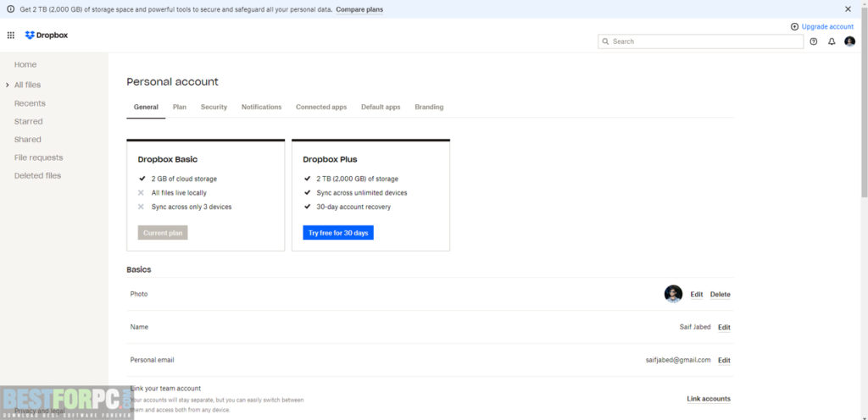
Task: Edit the name Saif Jabed
Action: tap(724, 328)
